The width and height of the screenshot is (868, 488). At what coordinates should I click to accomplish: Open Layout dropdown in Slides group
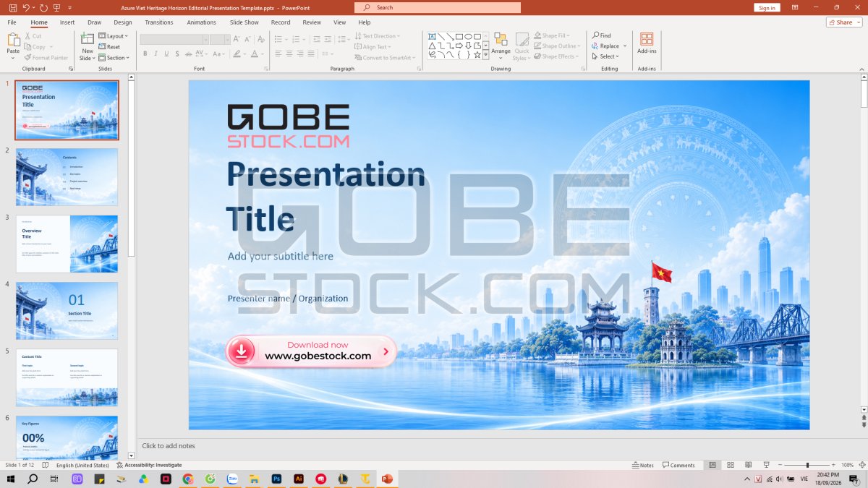pos(114,35)
